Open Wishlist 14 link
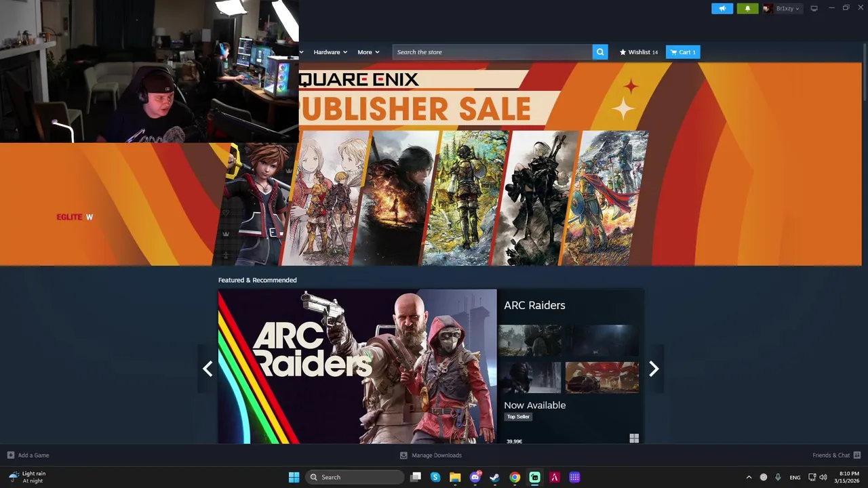This screenshot has width=868, height=488. tap(639, 52)
